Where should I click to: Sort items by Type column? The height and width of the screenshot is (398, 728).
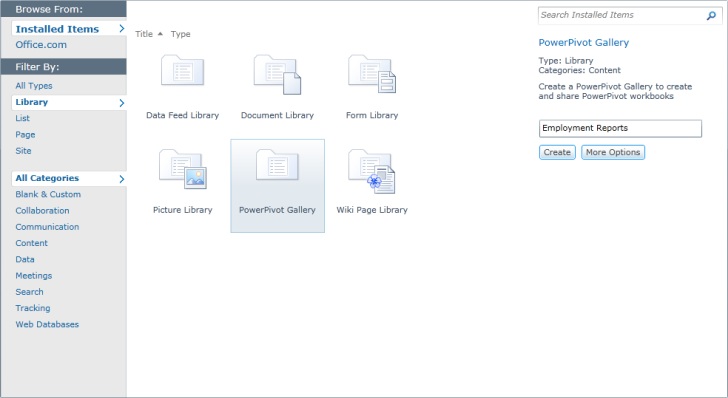click(180, 34)
